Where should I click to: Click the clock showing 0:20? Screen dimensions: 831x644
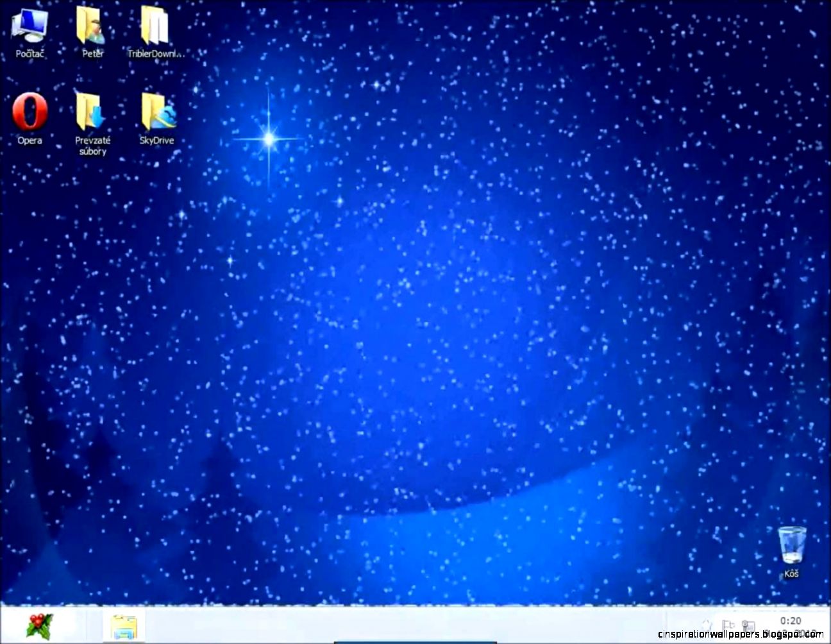(792, 621)
